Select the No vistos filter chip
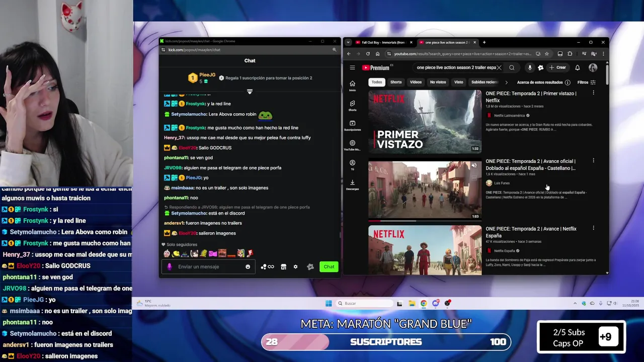The image size is (644, 362). pyautogui.click(x=438, y=82)
